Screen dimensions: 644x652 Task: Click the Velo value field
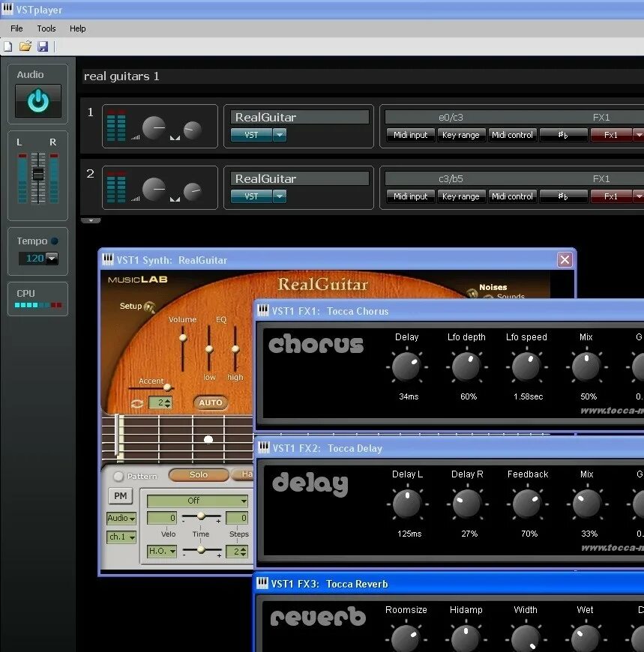pos(162,518)
